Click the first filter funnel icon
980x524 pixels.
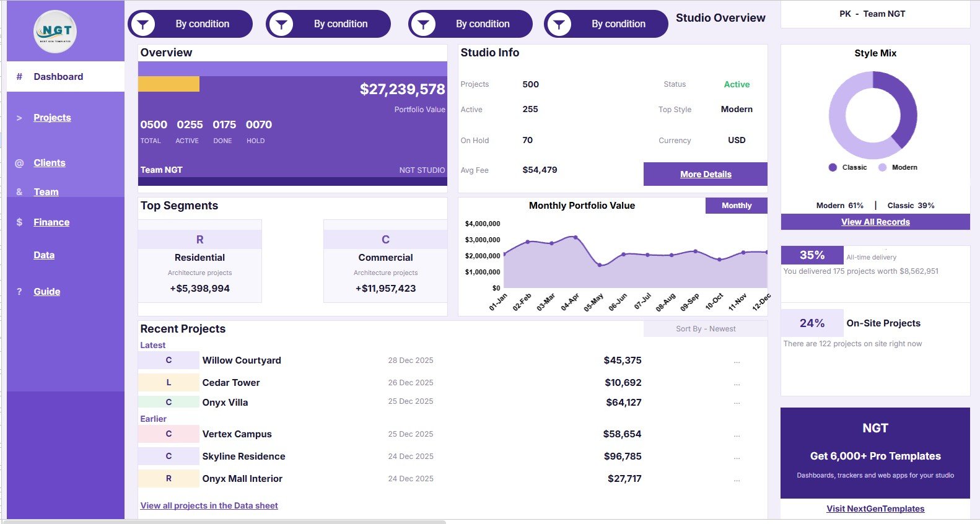143,24
